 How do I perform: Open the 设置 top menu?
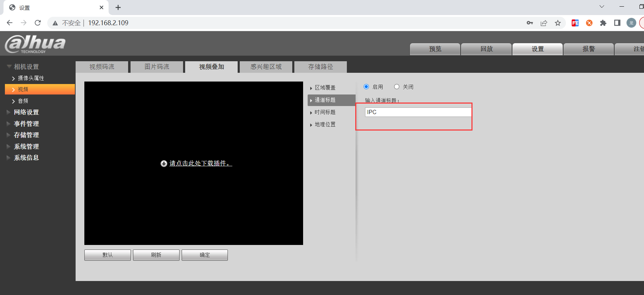538,49
